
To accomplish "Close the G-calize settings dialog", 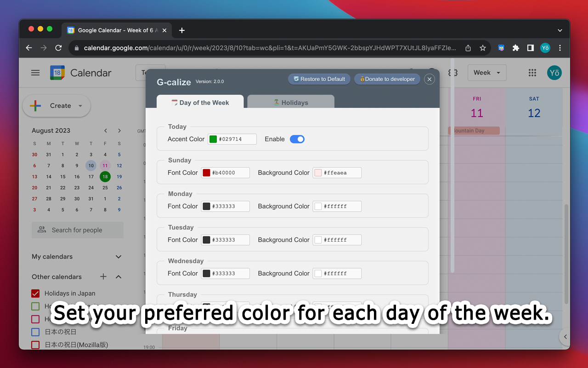I will pyautogui.click(x=430, y=79).
